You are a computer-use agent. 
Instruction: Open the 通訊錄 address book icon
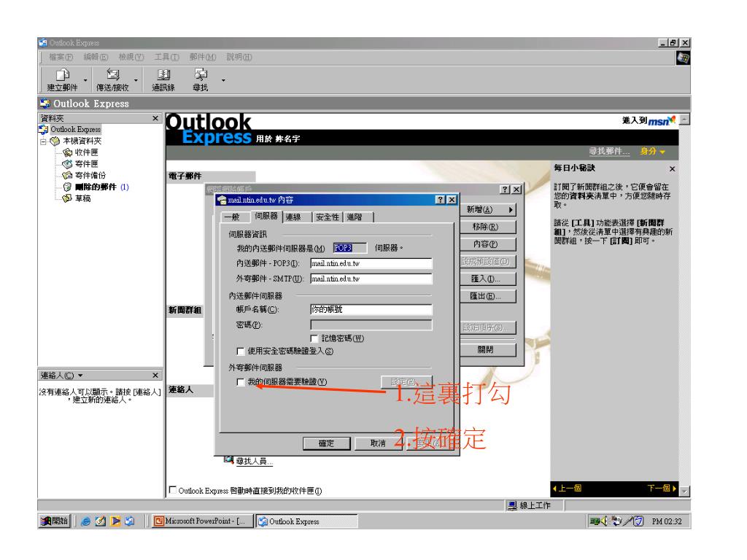pyautogui.click(x=163, y=75)
